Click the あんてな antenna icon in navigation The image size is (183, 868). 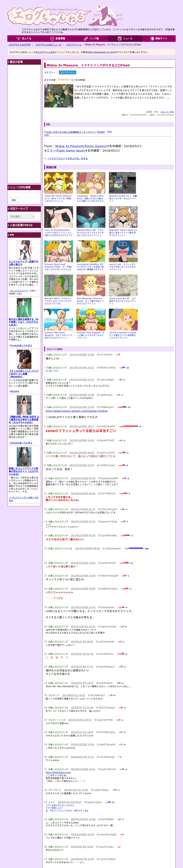18,38
